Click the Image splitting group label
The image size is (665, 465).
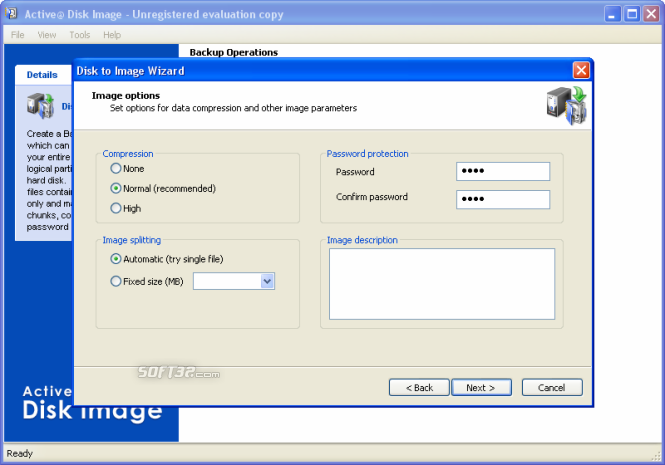click(x=131, y=240)
